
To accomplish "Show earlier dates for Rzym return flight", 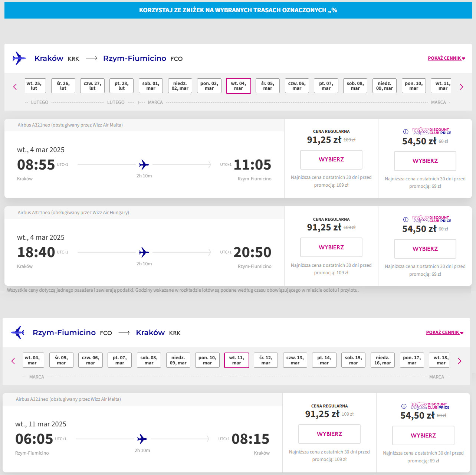I will point(13,361).
